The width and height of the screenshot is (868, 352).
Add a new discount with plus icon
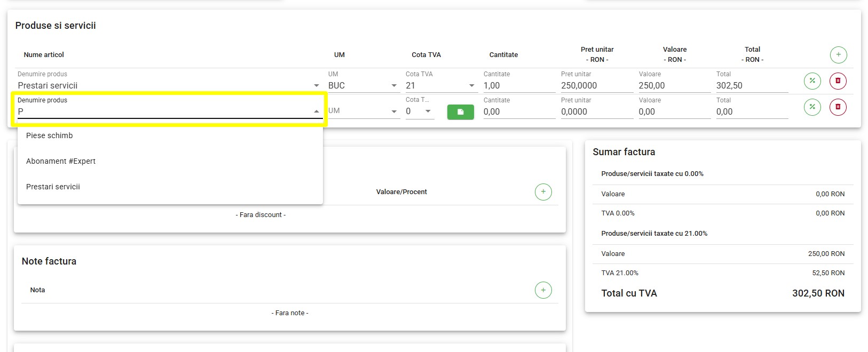click(x=543, y=192)
